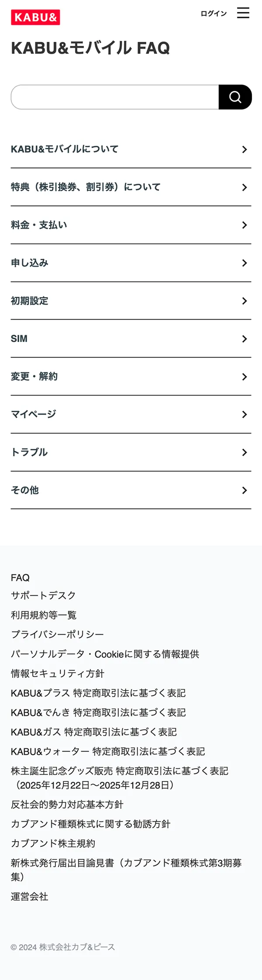Click the chevron beside トラブル
This screenshot has height=980, width=262.
point(244,453)
